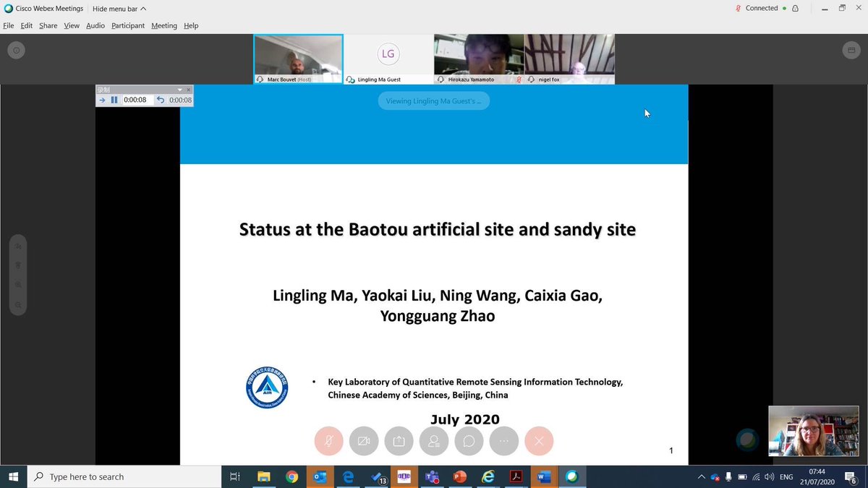Open the Share content icon

399,441
